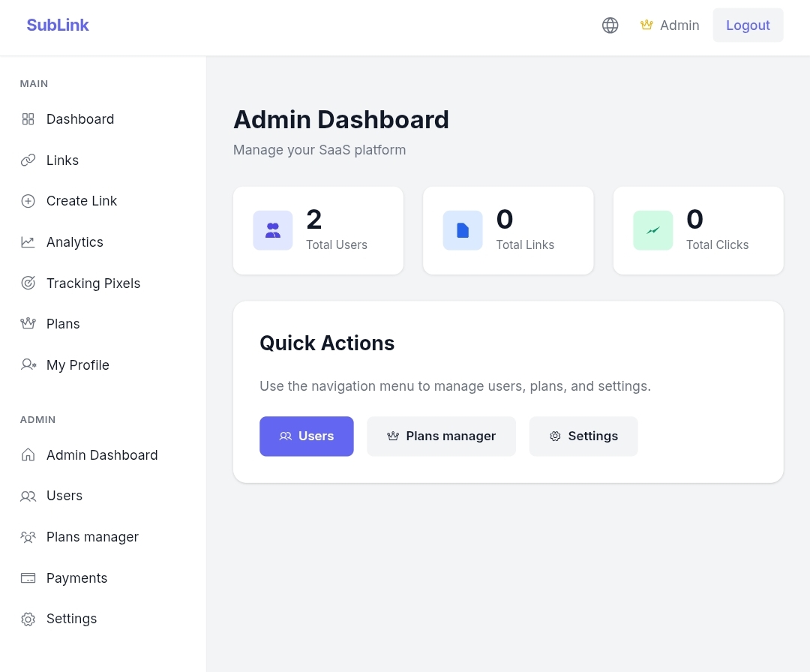The width and height of the screenshot is (810, 672).
Task: Click the Plans manager quick action button
Action: [441, 436]
